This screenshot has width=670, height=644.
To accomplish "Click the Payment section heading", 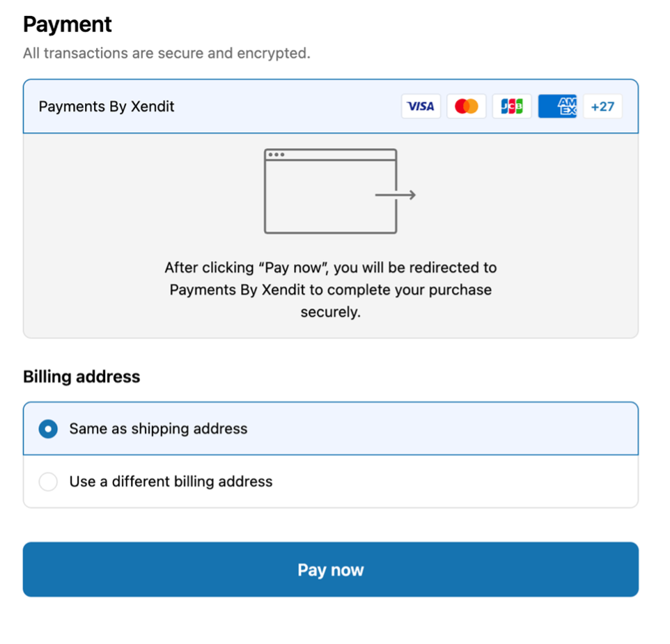I will pyautogui.click(x=68, y=24).
